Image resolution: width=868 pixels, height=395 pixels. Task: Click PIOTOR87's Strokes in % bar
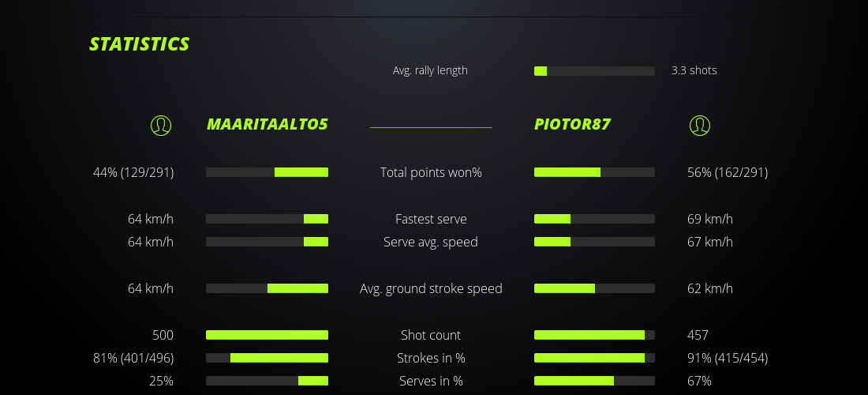[594, 358]
